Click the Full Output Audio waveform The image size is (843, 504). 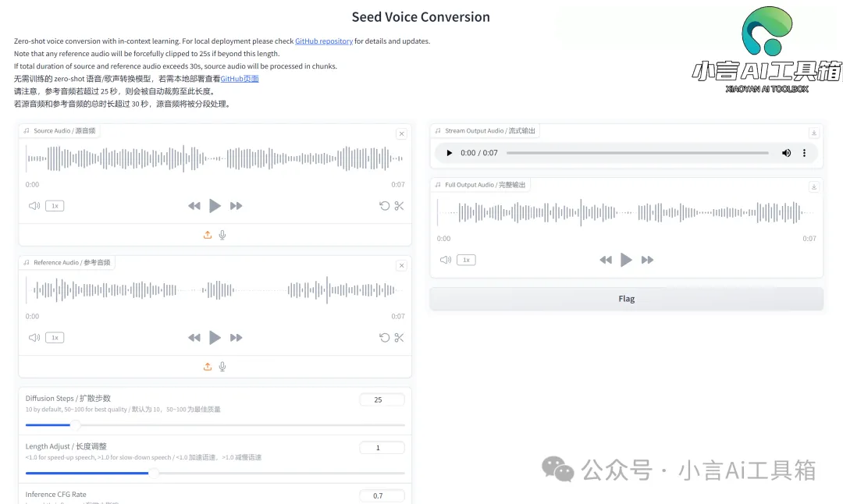point(626,212)
